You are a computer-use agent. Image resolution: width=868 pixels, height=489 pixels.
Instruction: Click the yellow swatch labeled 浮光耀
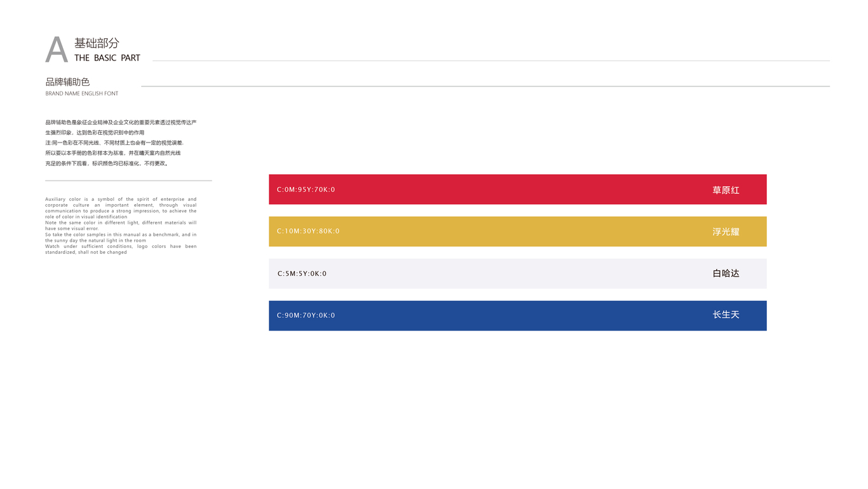click(x=517, y=231)
